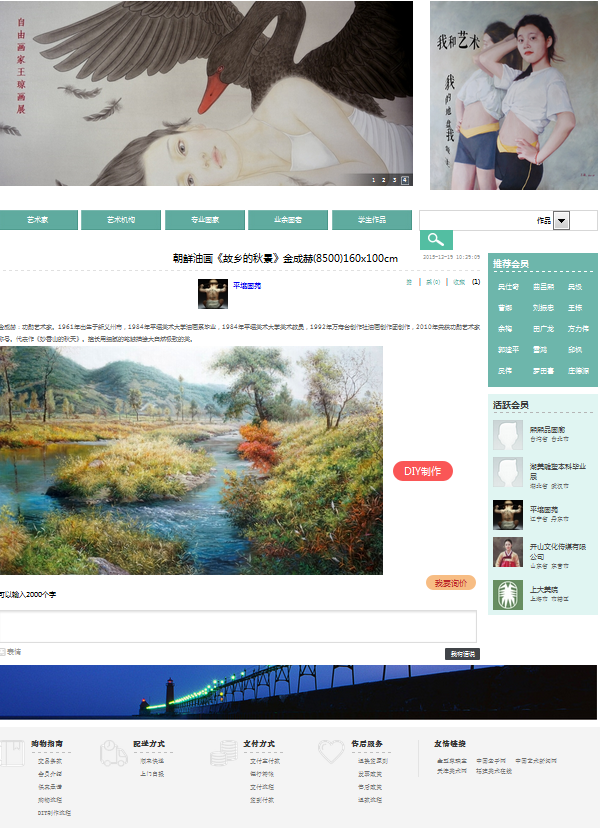600x828 pixels.
Task: Click the 推荐会员 panel heading
Action: pyautogui.click(x=511, y=264)
